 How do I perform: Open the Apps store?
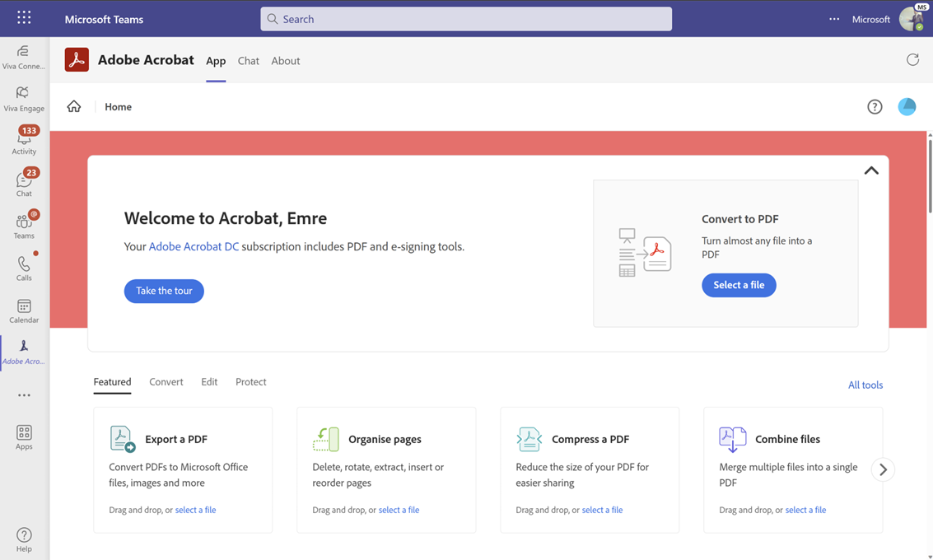click(x=24, y=437)
